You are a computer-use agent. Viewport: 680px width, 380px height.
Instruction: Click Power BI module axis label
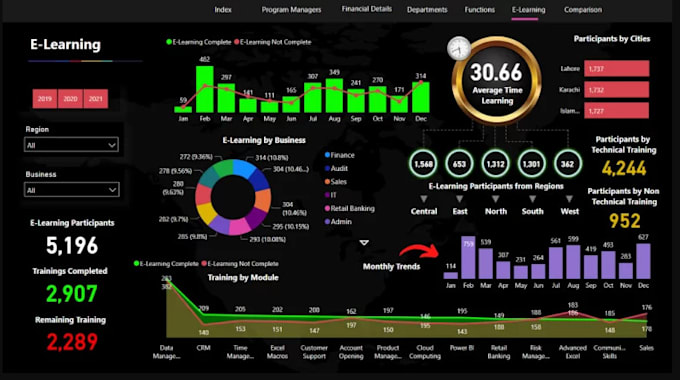tap(462, 348)
